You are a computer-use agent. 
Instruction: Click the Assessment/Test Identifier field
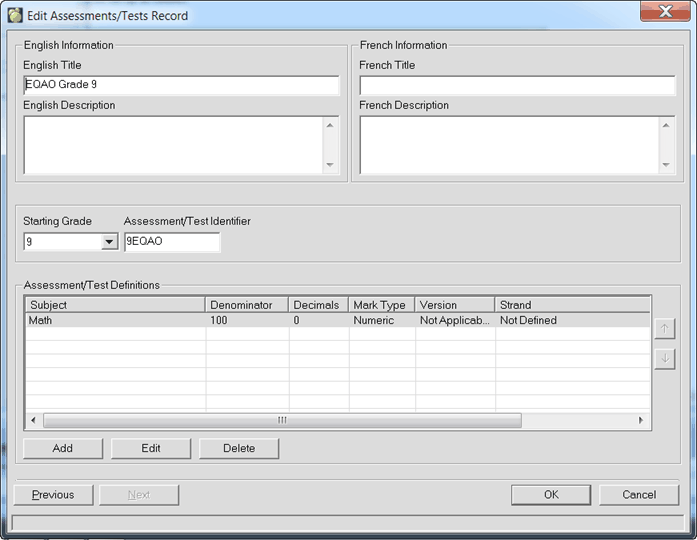pyautogui.click(x=171, y=242)
